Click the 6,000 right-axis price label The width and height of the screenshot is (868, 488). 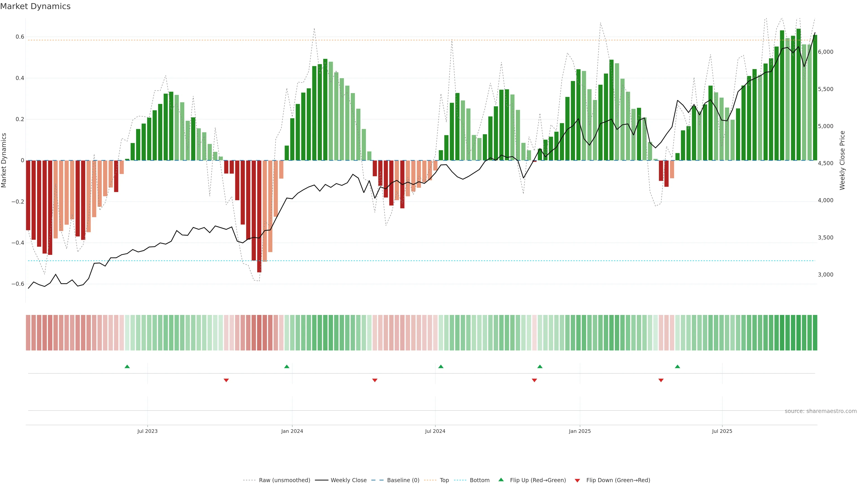click(825, 52)
